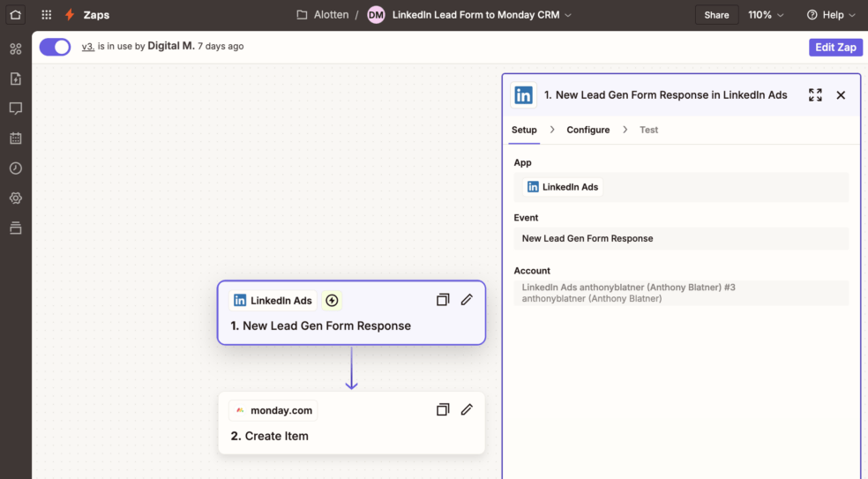Click the DM avatar badge
This screenshot has height=479, width=868.
pos(376,15)
